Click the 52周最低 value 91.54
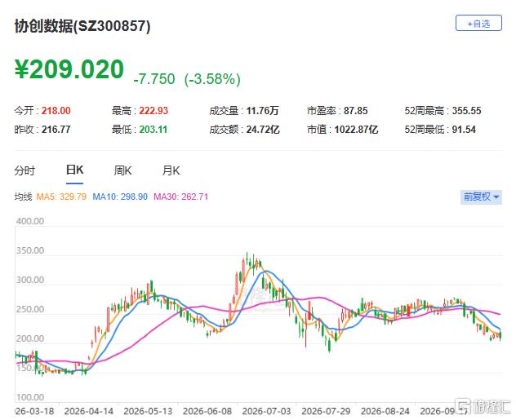The width and height of the screenshot is (516, 420). click(464, 129)
